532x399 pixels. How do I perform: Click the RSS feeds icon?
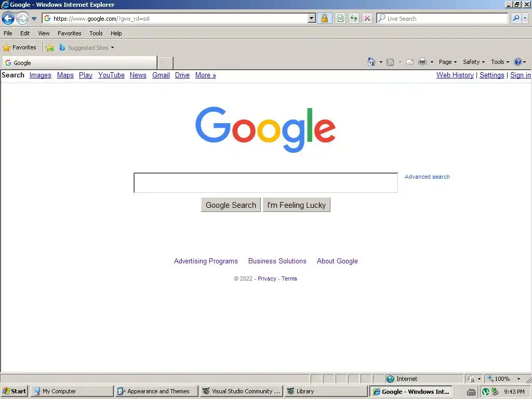(390, 62)
